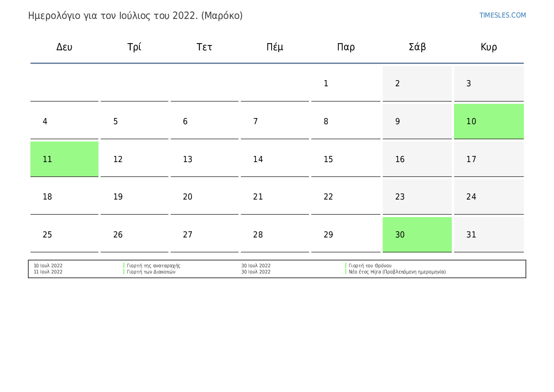Viewport: 554px width, 392px height.
Task: Select day 1 in the Παρ column
Action: click(345, 83)
